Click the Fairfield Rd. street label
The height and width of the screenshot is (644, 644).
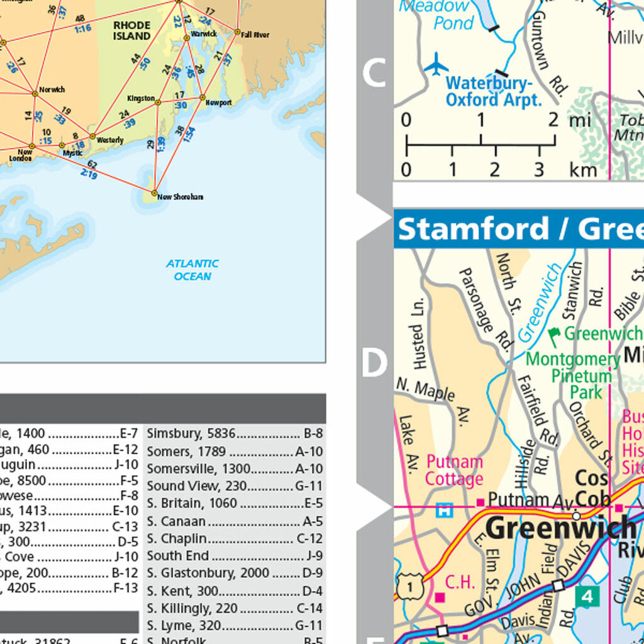(538, 410)
